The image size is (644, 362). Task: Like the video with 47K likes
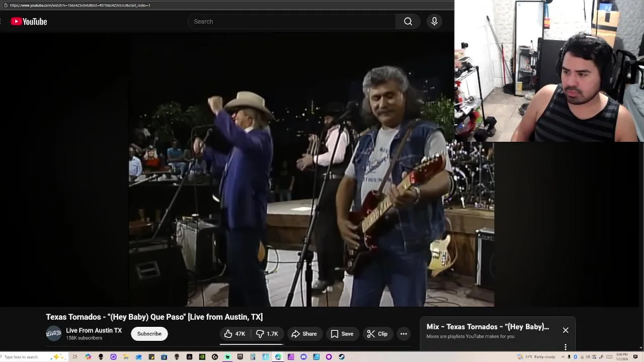click(x=235, y=334)
